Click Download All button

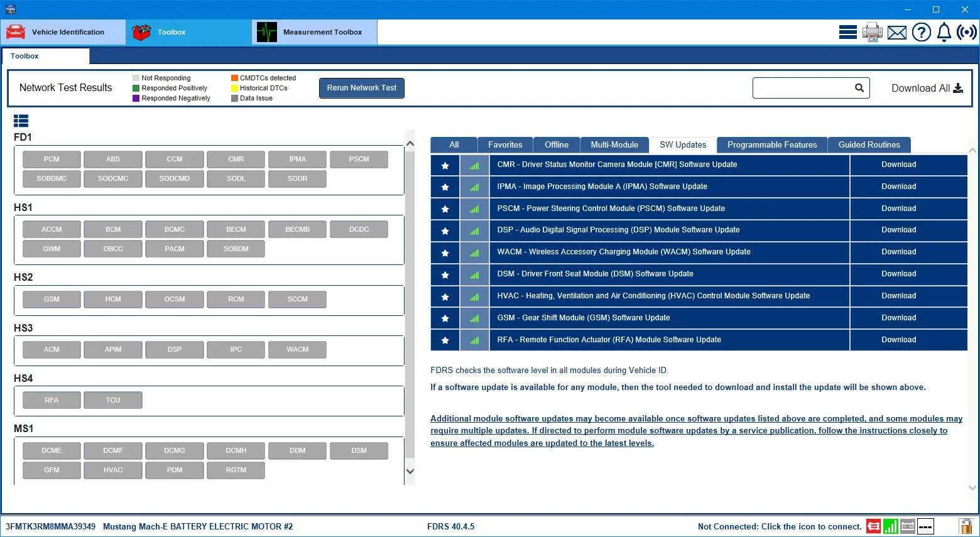click(927, 88)
